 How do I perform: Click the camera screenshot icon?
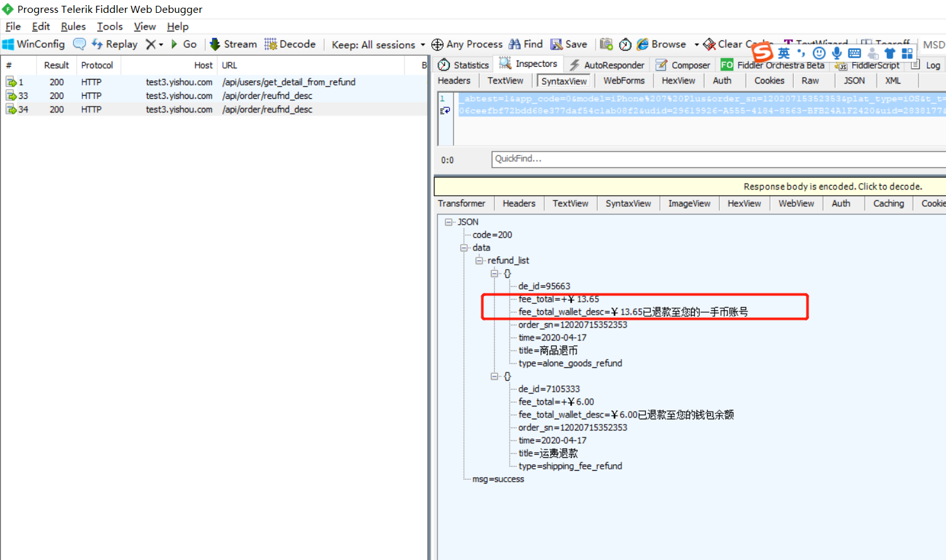tap(606, 44)
